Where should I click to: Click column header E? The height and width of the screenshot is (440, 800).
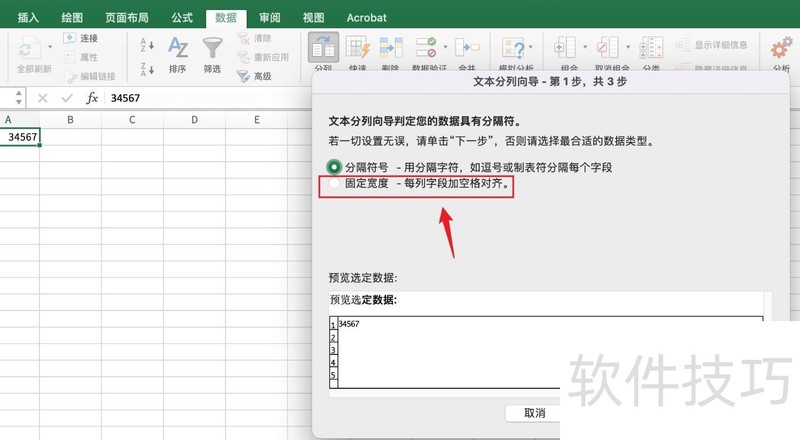coord(257,120)
